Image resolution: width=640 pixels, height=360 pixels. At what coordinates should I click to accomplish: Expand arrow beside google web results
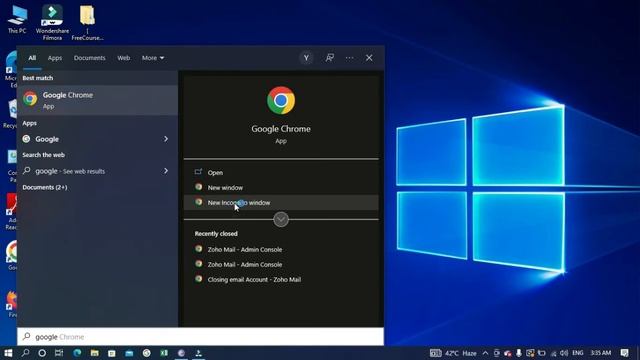click(x=166, y=171)
